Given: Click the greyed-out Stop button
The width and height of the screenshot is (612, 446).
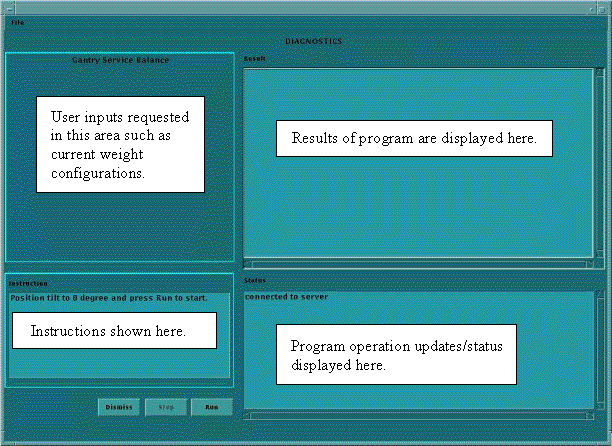Looking at the screenshot, I should point(166,407).
